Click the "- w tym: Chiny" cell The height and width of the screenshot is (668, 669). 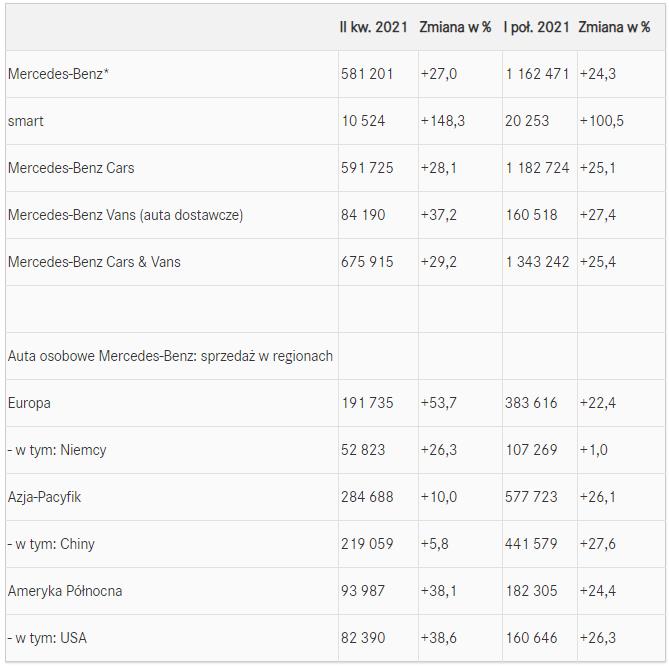tap(51, 544)
